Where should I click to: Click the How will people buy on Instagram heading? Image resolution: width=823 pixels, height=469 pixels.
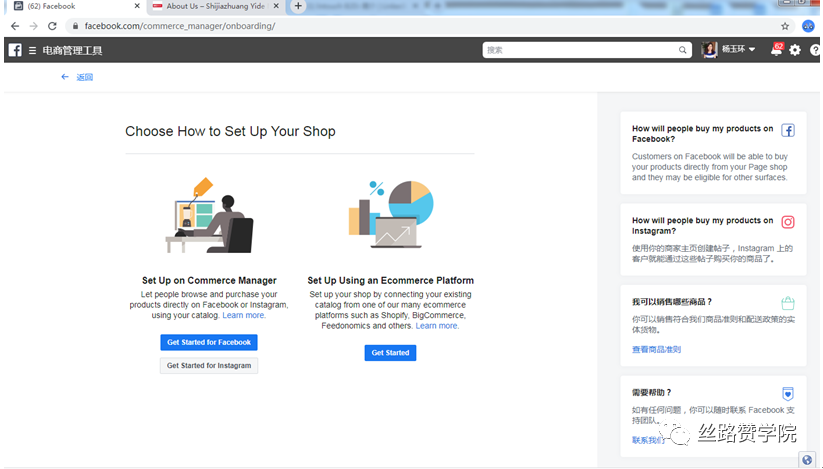(x=702, y=226)
